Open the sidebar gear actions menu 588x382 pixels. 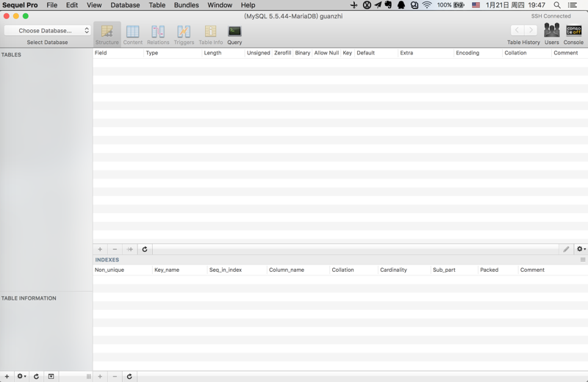[x=21, y=376]
